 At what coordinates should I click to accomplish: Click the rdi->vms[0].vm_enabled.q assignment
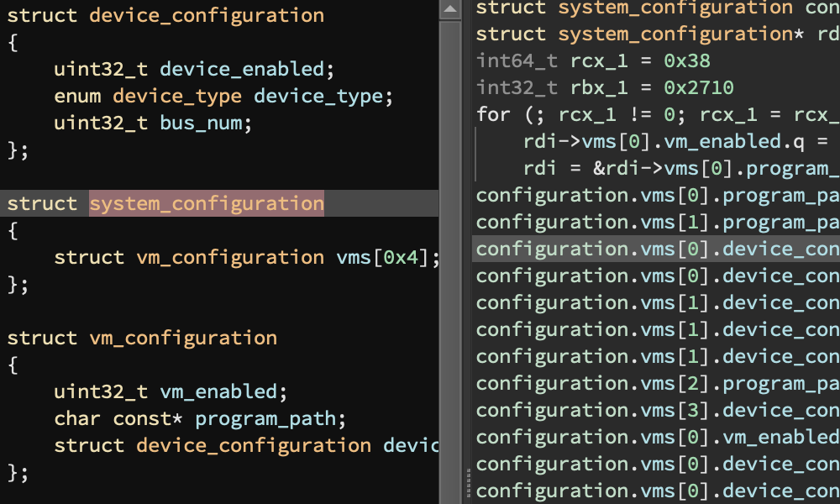pos(681,141)
